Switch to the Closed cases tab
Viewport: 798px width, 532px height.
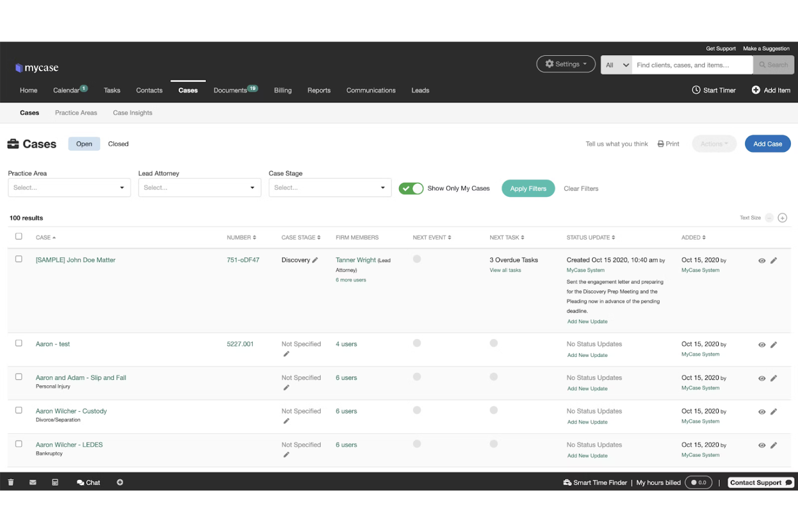[118, 143]
